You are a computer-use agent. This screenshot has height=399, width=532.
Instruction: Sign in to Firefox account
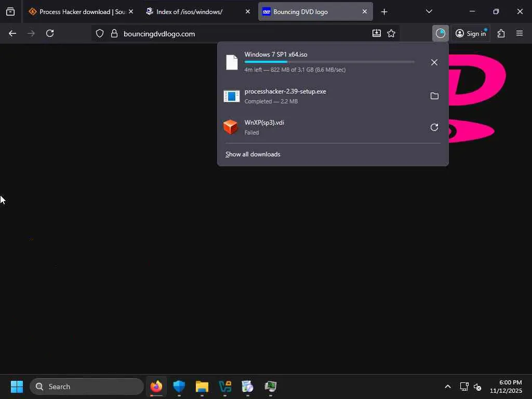click(471, 33)
